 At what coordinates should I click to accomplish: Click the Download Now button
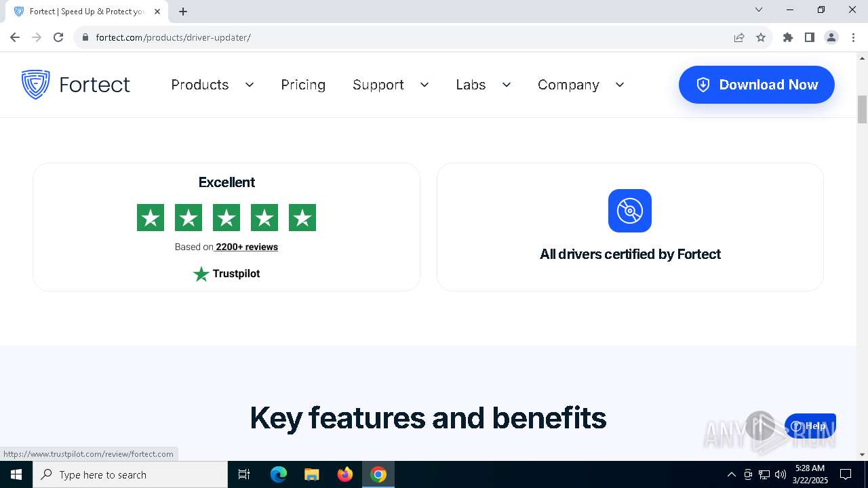[x=756, y=85]
